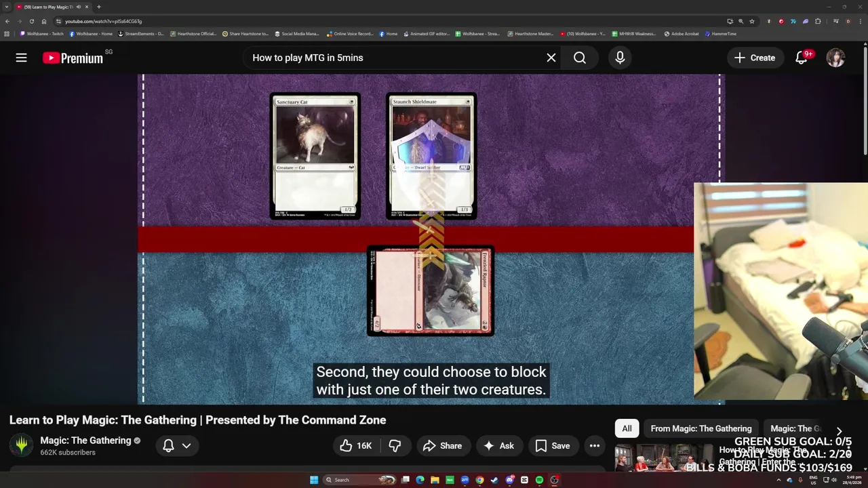The image size is (868, 488).
Task: Open Adobe Acrobat bookmark
Action: coord(682,33)
